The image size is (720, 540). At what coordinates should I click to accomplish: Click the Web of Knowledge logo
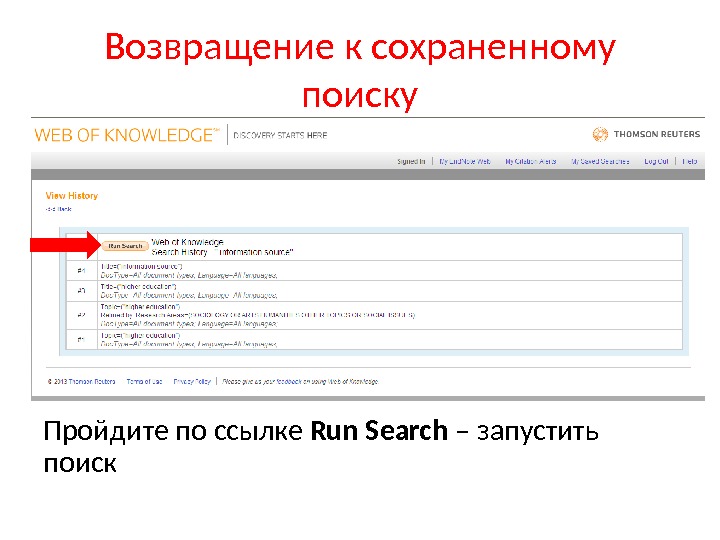click(126, 135)
